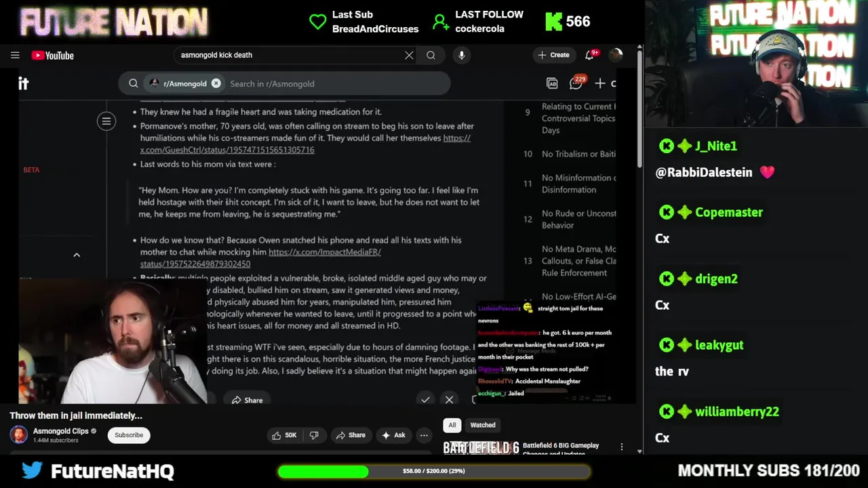Remove the r/Asmongold search filter chip
The image size is (868, 488).
[x=216, y=83]
